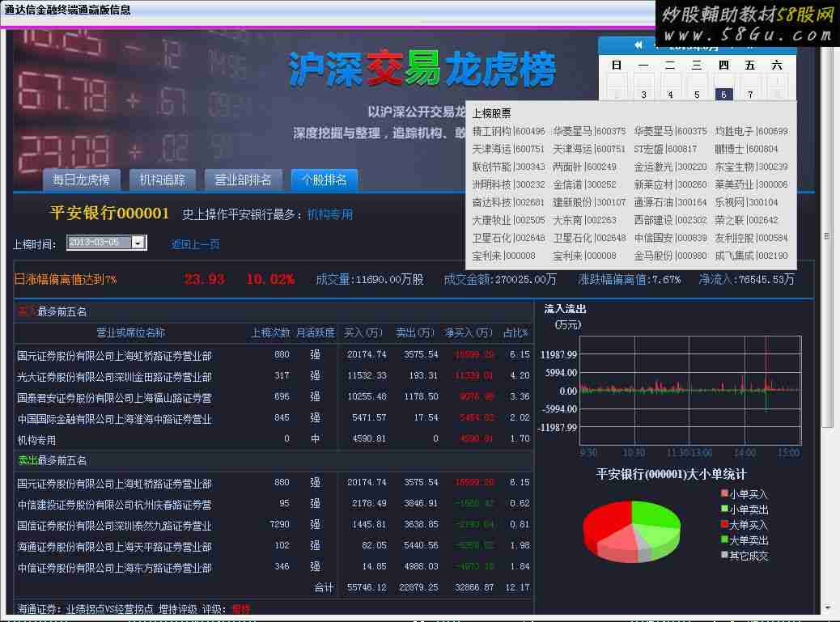840x622 pixels.
Task: Click 大单买入 legend swatch
Action: pyautogui.click(x=724, y=524)
